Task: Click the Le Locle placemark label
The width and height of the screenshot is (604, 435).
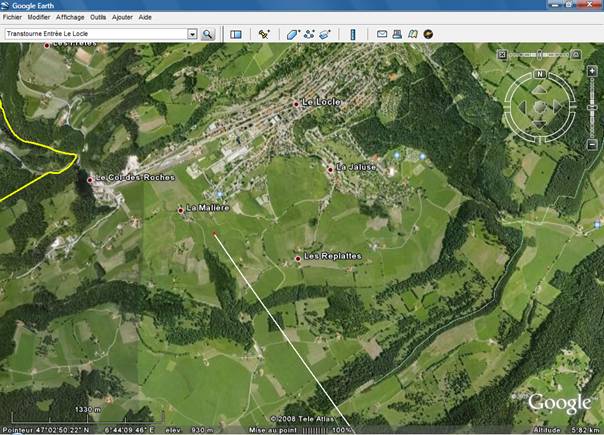Action: (x=321, y=103)
